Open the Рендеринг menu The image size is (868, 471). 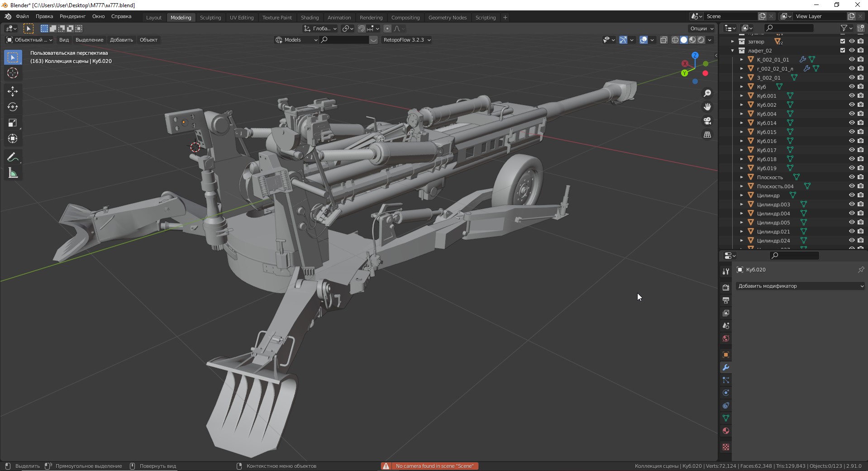pos(72,16)
